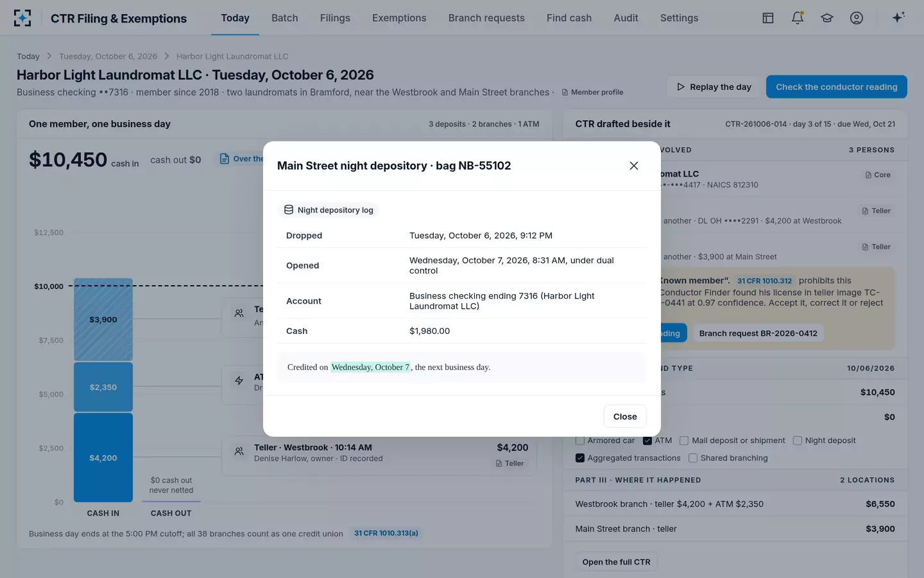Click Check the conductor reading
924x578 pixels.
837,87
